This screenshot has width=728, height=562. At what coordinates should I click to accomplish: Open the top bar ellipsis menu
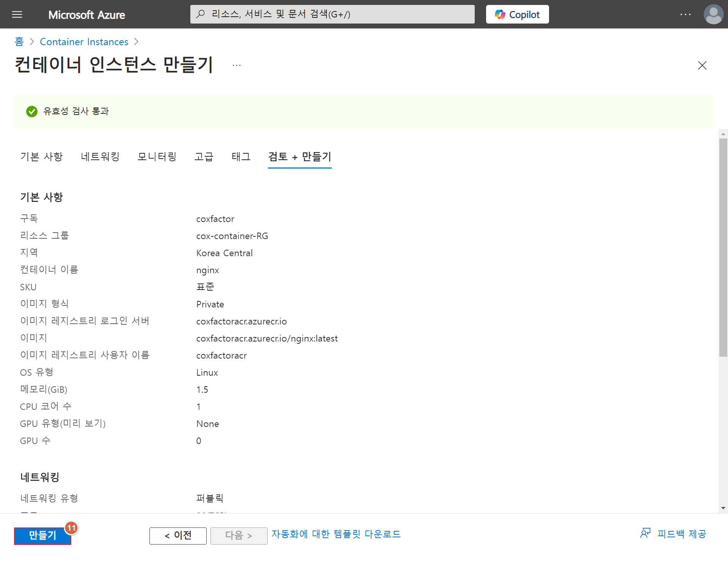pos(685,14)
